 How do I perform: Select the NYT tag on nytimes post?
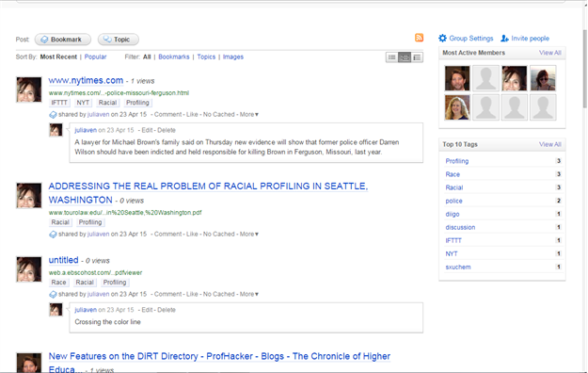click(x=83, y=103)
